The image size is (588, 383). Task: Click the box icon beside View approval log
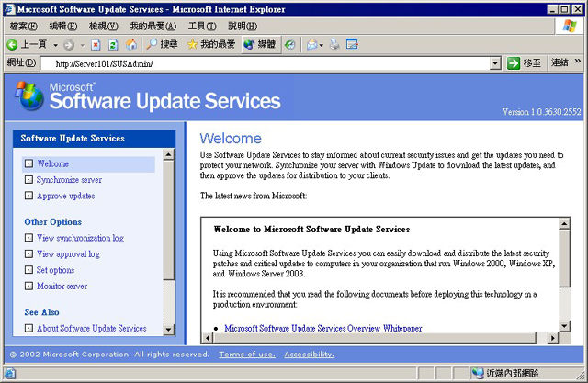click(28, 253)
